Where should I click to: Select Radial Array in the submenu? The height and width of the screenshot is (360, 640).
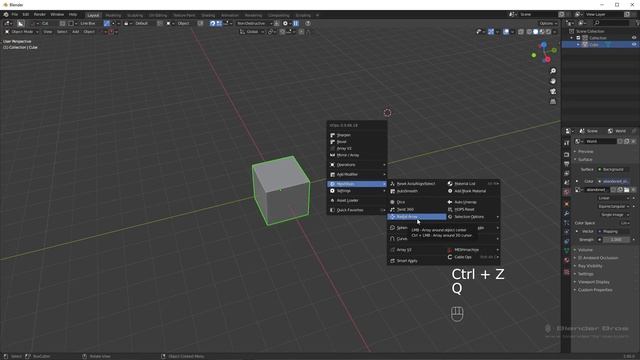(416, 217)
